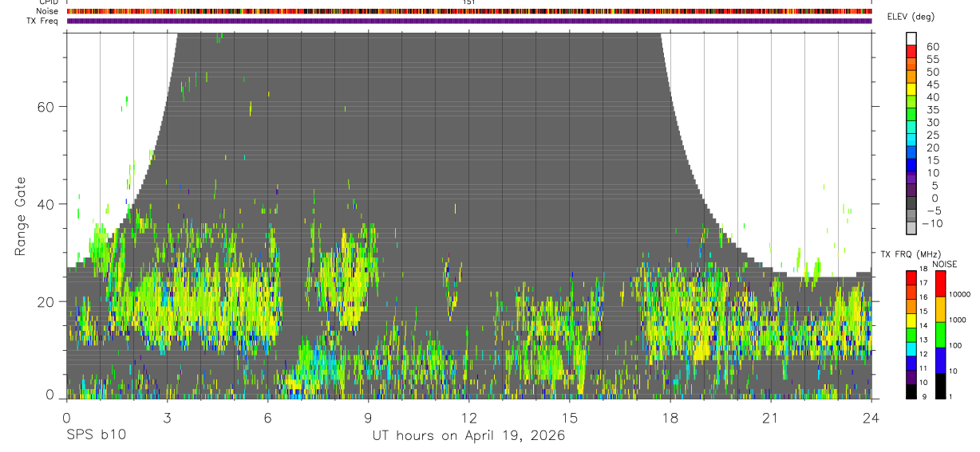Click the -10 label on ELEV scale

[x=931, y=223]
